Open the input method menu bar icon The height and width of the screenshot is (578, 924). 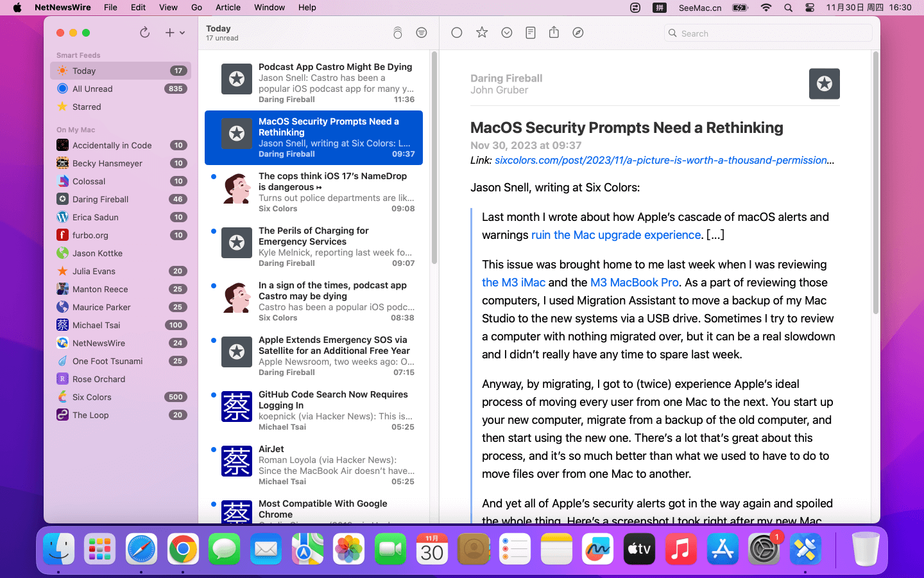(x=660, y=8)
